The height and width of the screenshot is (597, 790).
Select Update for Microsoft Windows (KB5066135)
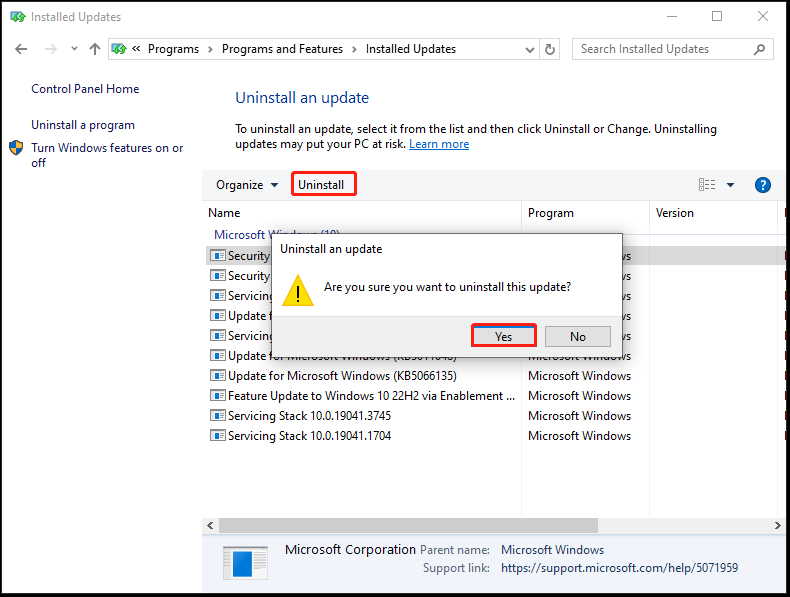coord(343,376)
